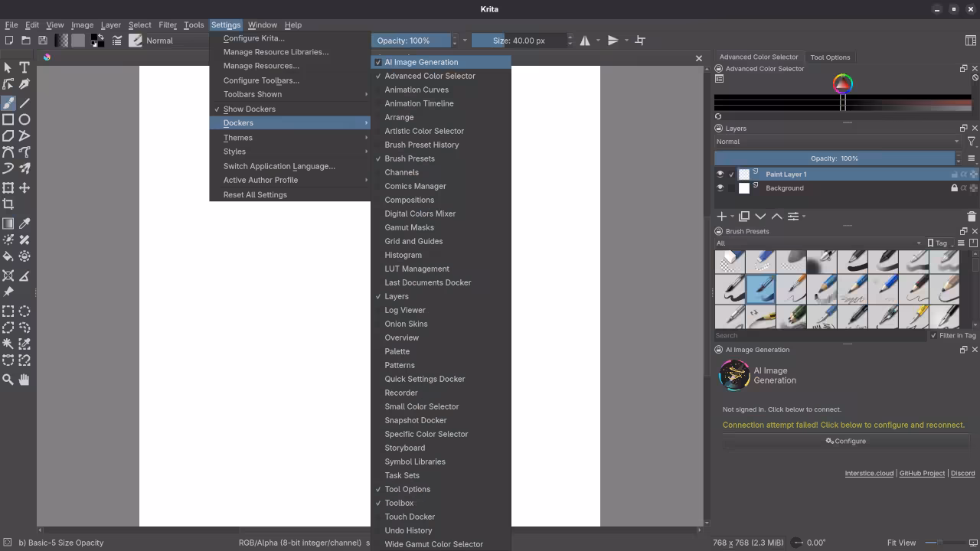The height and width of the screenshot is (551, 980).
Task: Delete the selected layer with the trash icon
Action: 971,216
